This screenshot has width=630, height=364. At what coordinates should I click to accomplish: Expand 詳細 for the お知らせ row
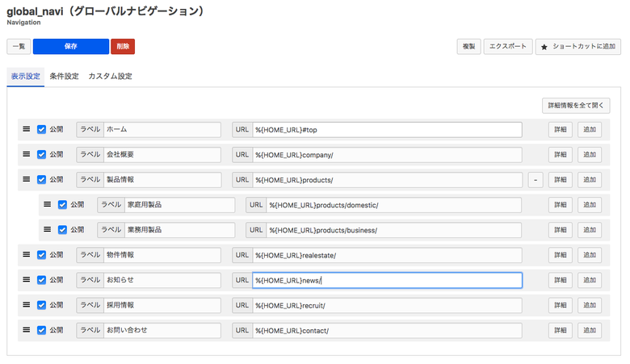[x=560, y=280]
